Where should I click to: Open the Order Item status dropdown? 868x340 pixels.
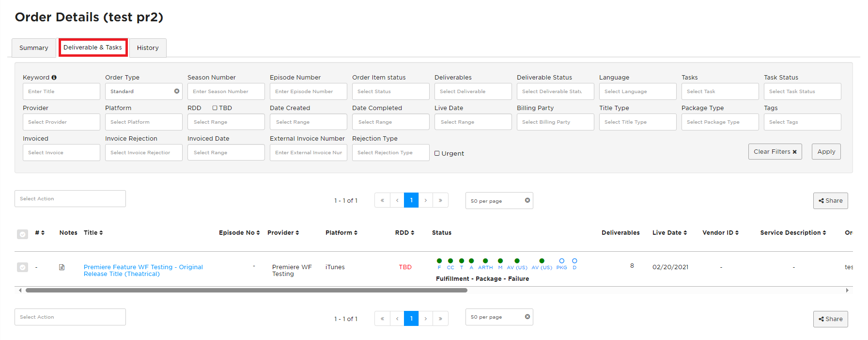(x=391, y=91)
